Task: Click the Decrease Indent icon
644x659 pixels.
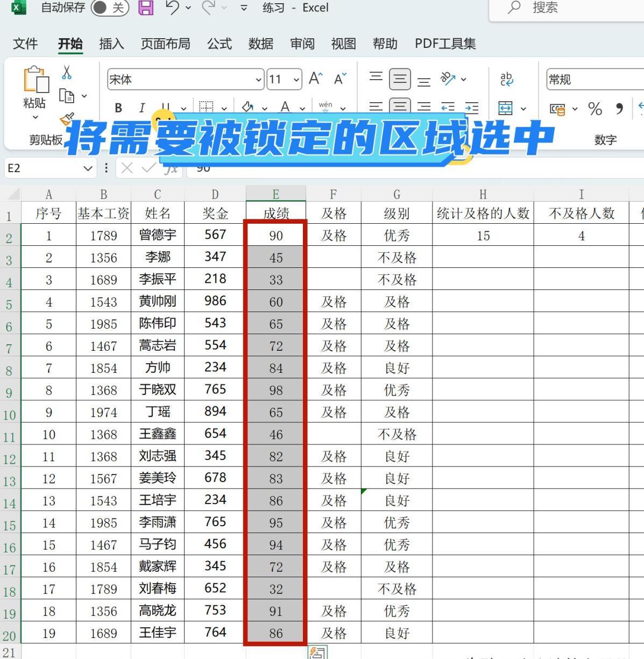Action: [448, 107]
